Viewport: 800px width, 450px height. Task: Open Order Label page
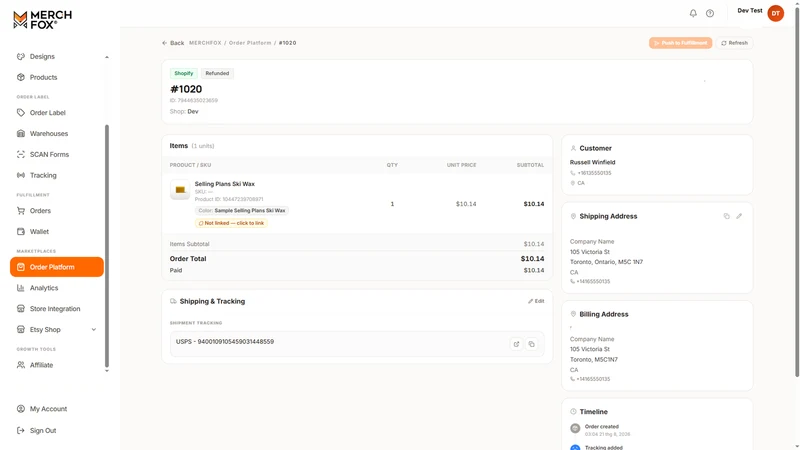click(47, 113)
